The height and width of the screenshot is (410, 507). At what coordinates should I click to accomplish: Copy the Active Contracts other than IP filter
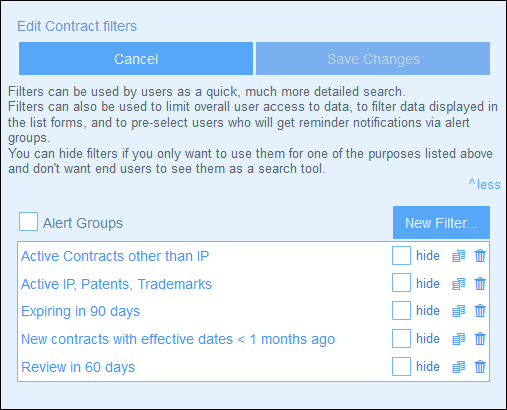point(458,256)
